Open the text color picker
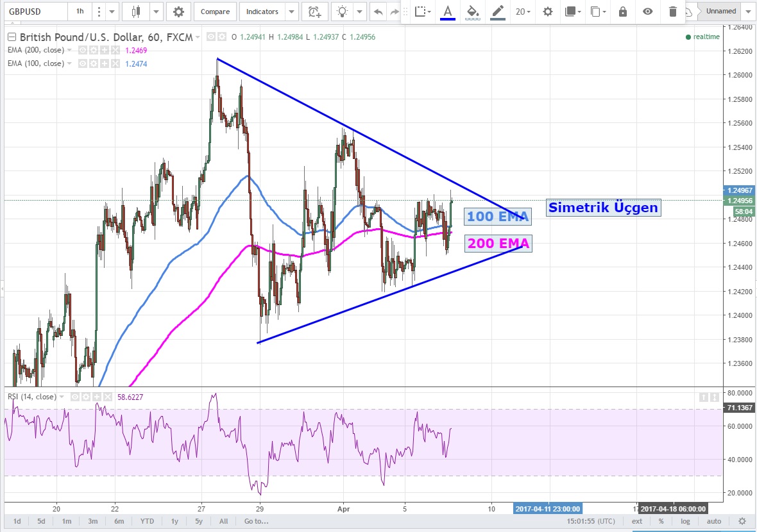Screen dimensions: 757x532 coord(447,12)
